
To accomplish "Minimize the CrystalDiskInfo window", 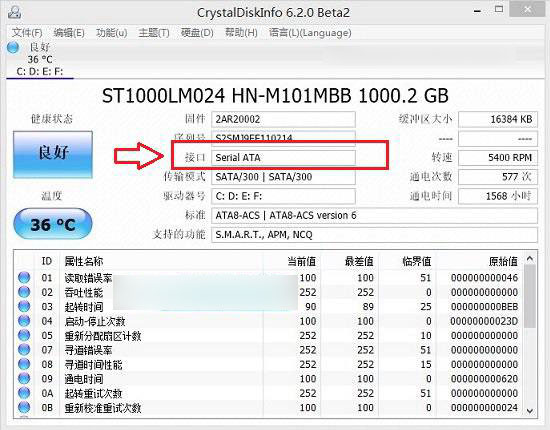I will coord(477,11).
